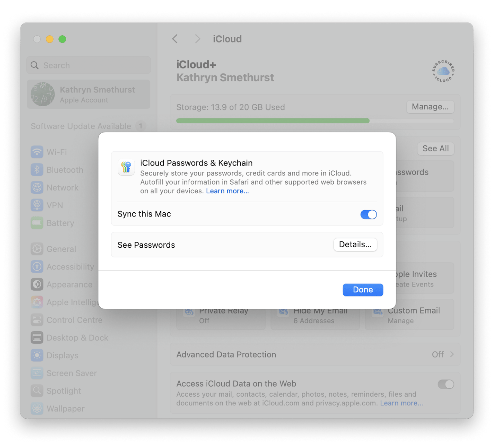Click the Wi-Fi icon in sidebar
The width and height of the screenshot is (492, 448).
click(x=37, y=152)
